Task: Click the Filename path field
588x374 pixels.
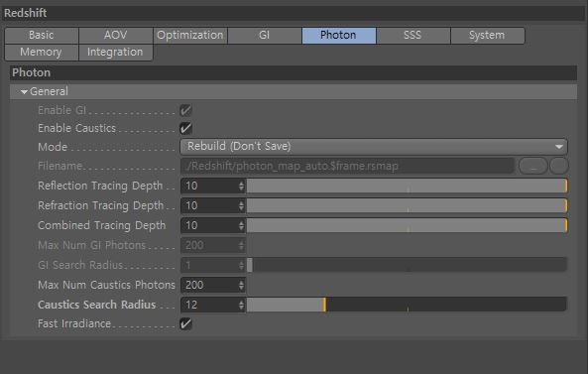Action: click(x=347, y=166)
